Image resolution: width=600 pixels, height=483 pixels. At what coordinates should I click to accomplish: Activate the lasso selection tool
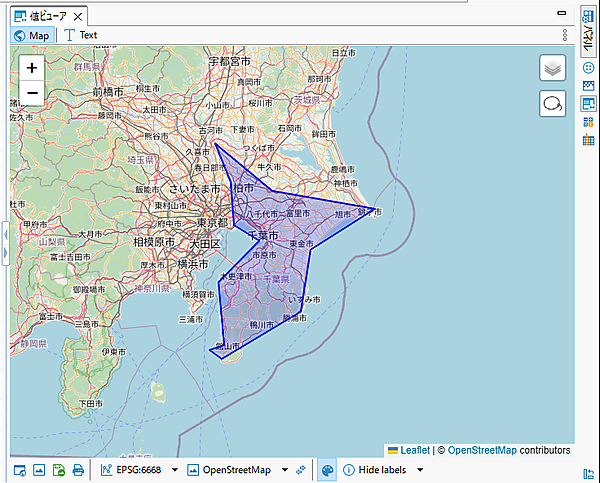pyautogui.click(x=553, y=104)
